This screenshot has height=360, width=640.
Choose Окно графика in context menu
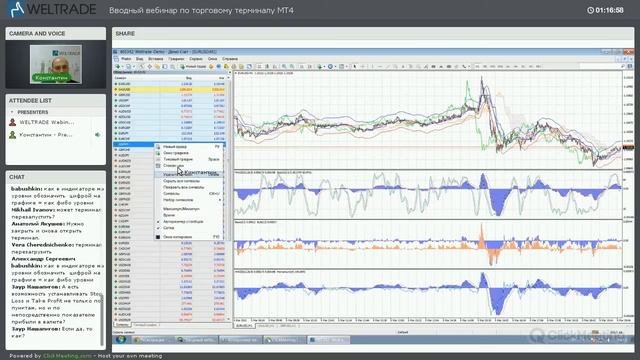[x=189, y=153]
